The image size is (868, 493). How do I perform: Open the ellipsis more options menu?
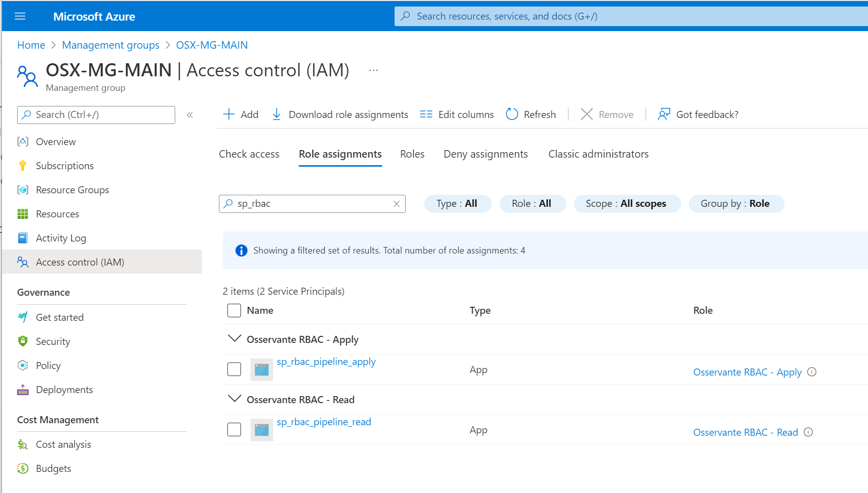tap(374, 70)
